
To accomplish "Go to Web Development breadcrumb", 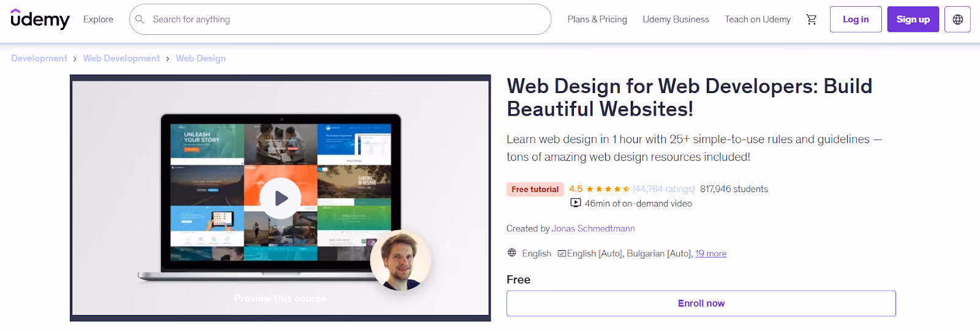I will 121,58.
